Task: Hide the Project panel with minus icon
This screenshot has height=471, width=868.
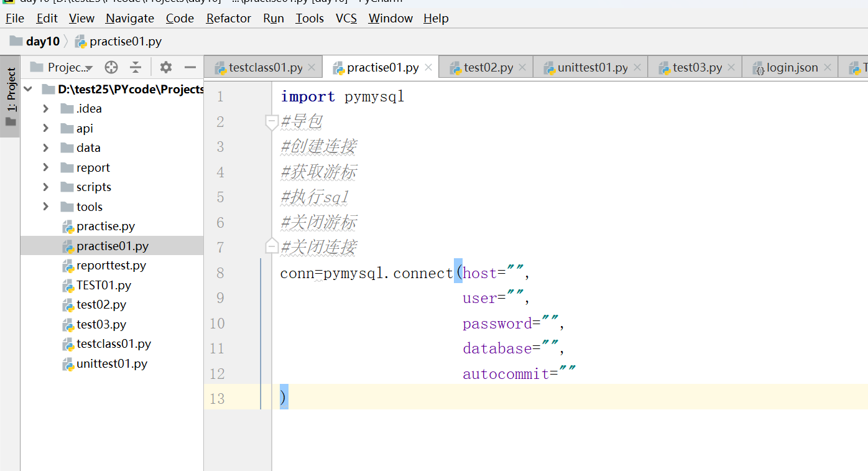Action: pyautogui.click(x=190, y=67)
